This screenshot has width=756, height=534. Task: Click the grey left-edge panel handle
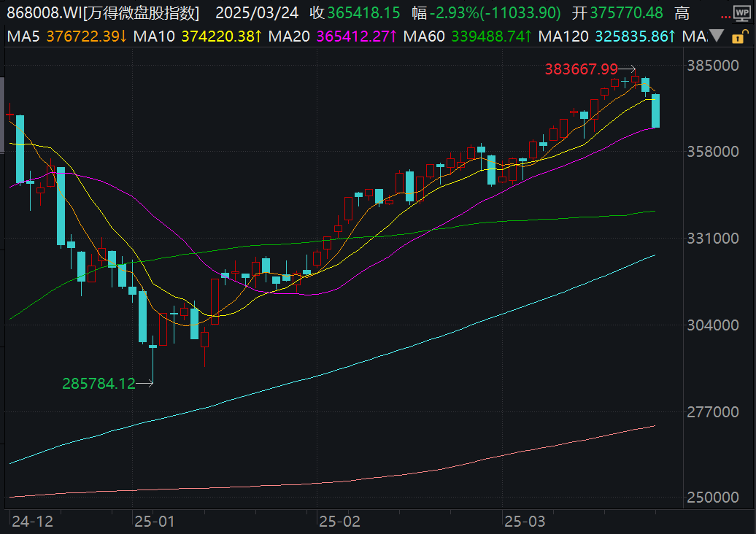click(2, 115)
